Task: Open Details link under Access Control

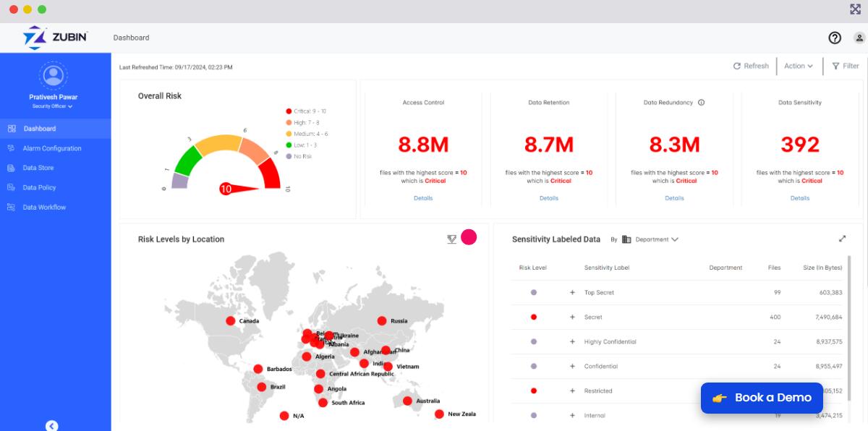Action: 423,198
